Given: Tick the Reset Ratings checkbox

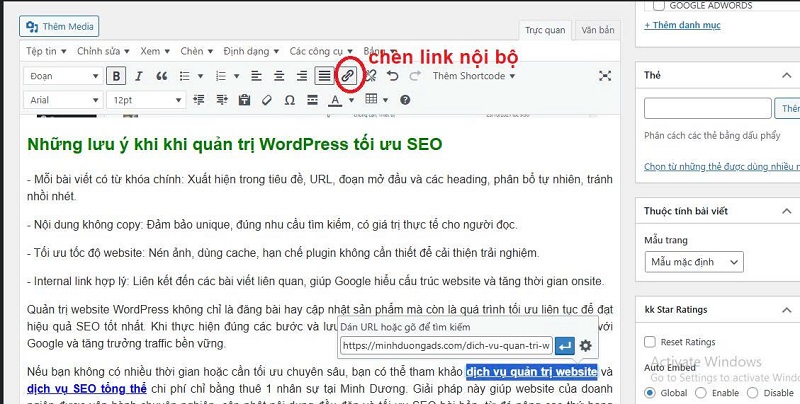Looking at the screenshot, I should click(x=649, y=342).
